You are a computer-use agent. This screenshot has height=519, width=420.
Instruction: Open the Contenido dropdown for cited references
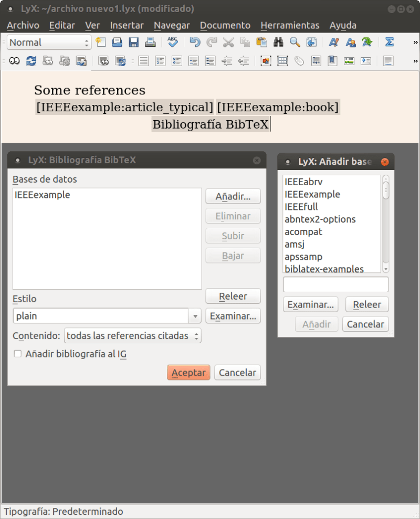coord(132,335)
